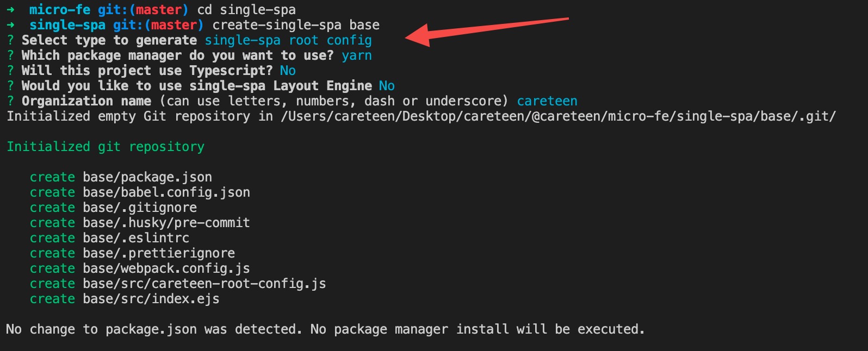Image resolution: width=868 pixels, height=351 pixels.
Task: Click the 'cd single-spa' command text
Action: pos(246,10)
